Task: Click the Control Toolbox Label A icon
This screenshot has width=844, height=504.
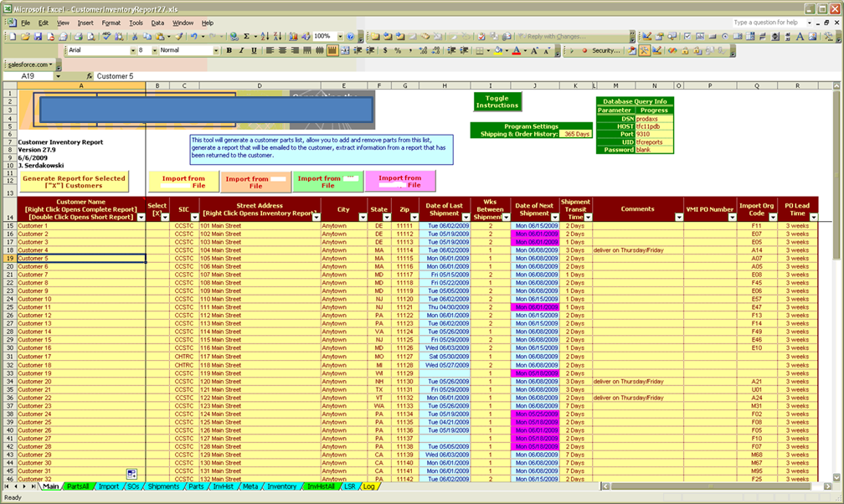Action: click(x=800, y=37)
